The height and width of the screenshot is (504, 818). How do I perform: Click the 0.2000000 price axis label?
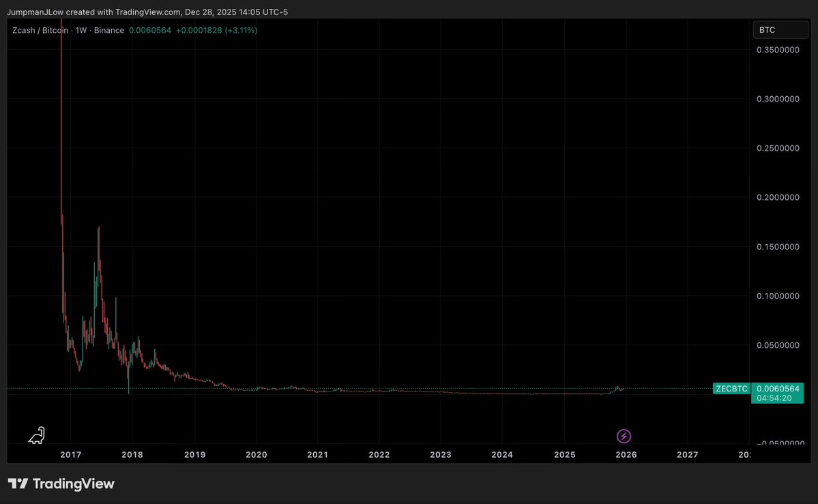pos(778,198)
